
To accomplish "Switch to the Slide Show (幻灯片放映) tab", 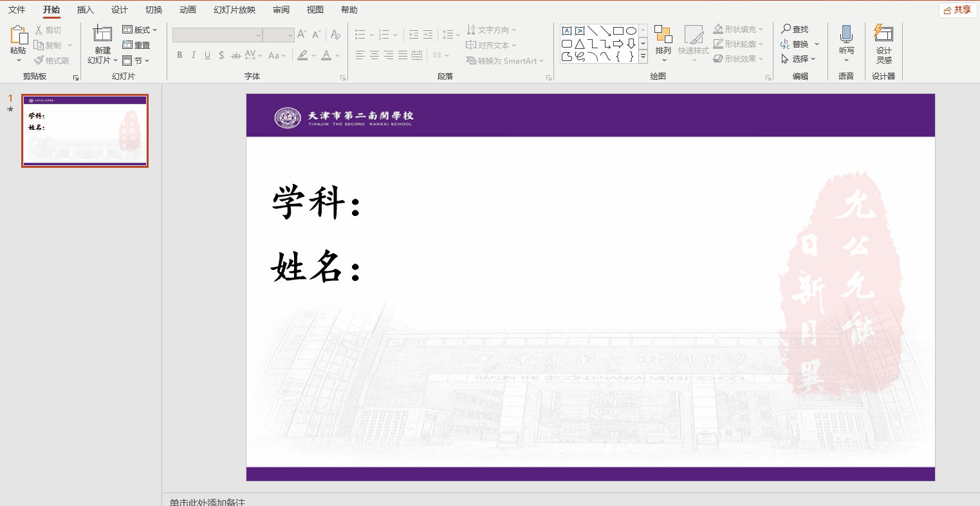I will pos(234,10).
